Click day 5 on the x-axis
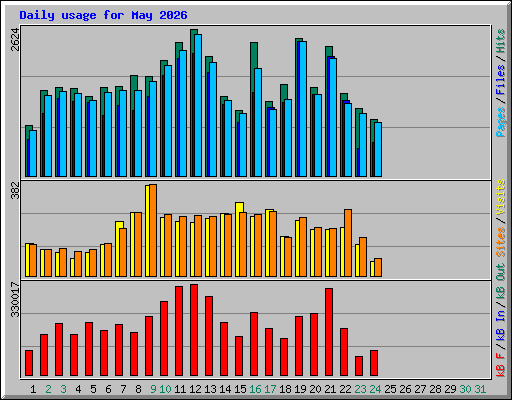 pos(93,389)
